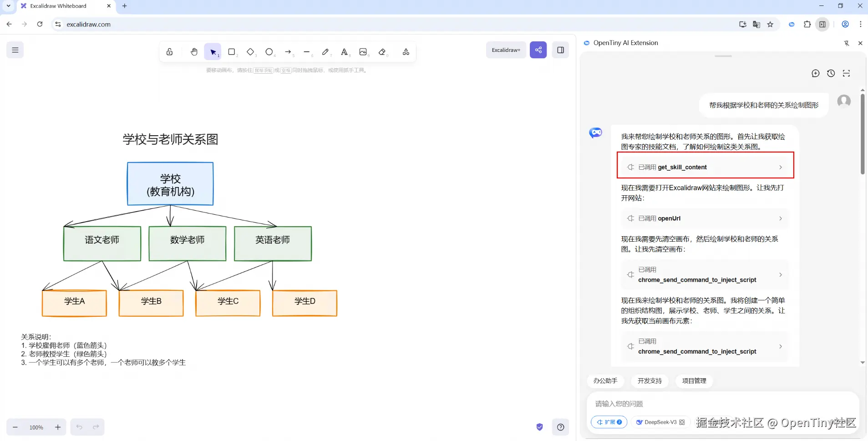
Task: Click the chat panel vertical scrollbar
Action: pos(863,134)
